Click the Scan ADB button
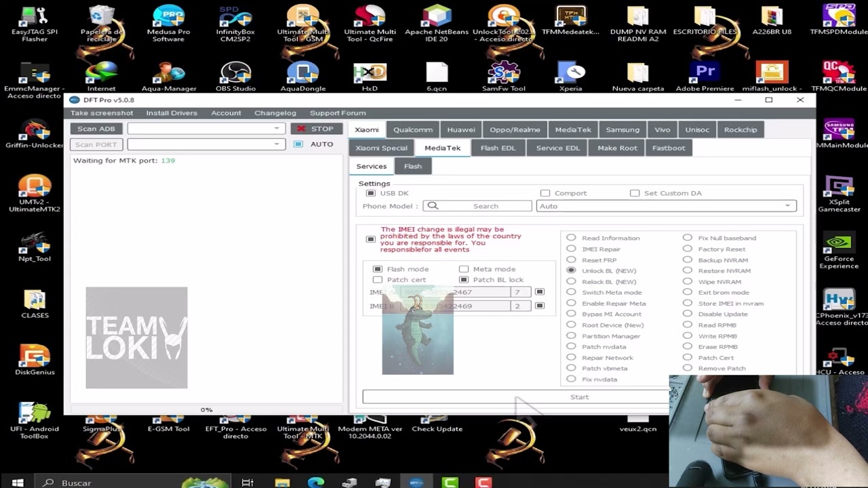 point(96,129)
